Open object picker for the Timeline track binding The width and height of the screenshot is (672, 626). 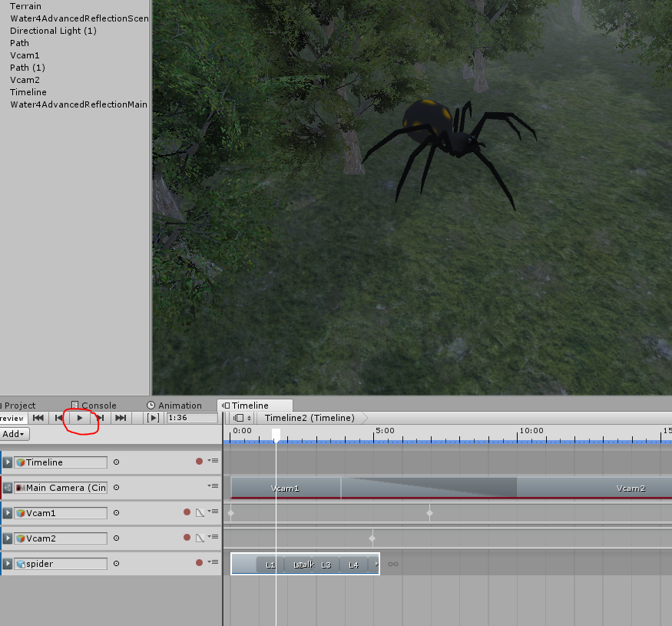[116, 462]
